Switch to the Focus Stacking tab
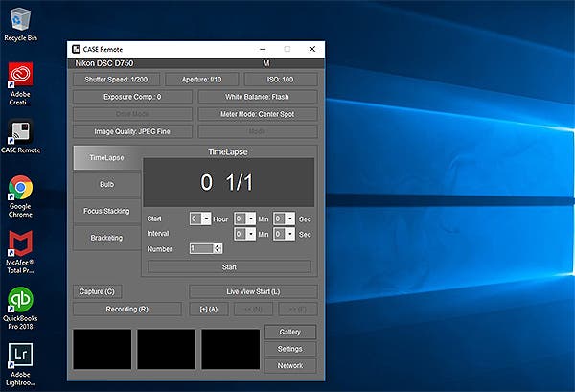This screenshot has height=392, width=575. [106, 211]
